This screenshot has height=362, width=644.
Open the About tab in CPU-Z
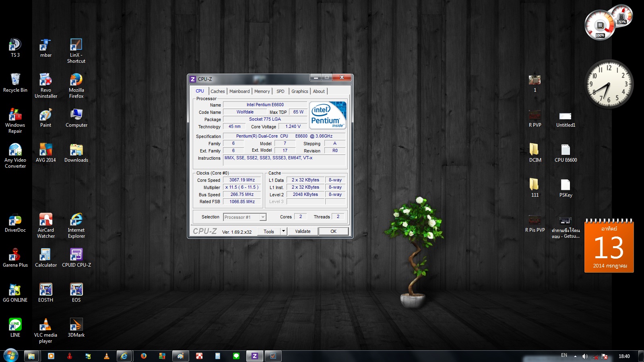coord(319,91)
